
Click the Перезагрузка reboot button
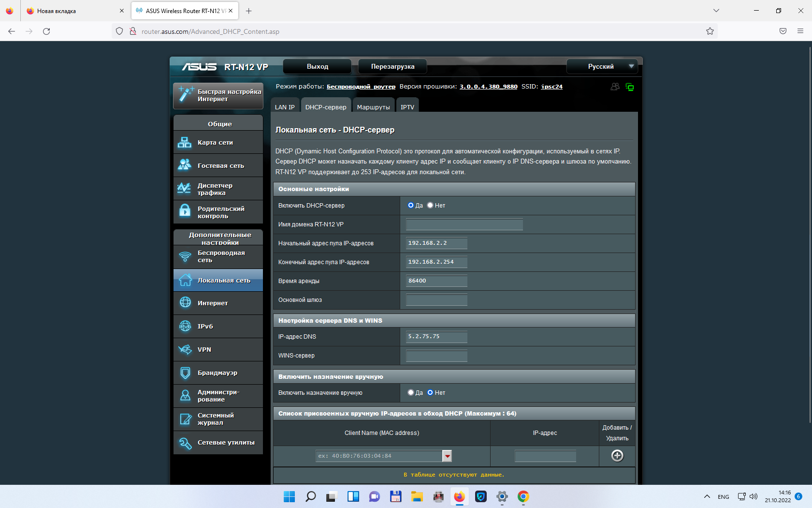coord(392,66)
